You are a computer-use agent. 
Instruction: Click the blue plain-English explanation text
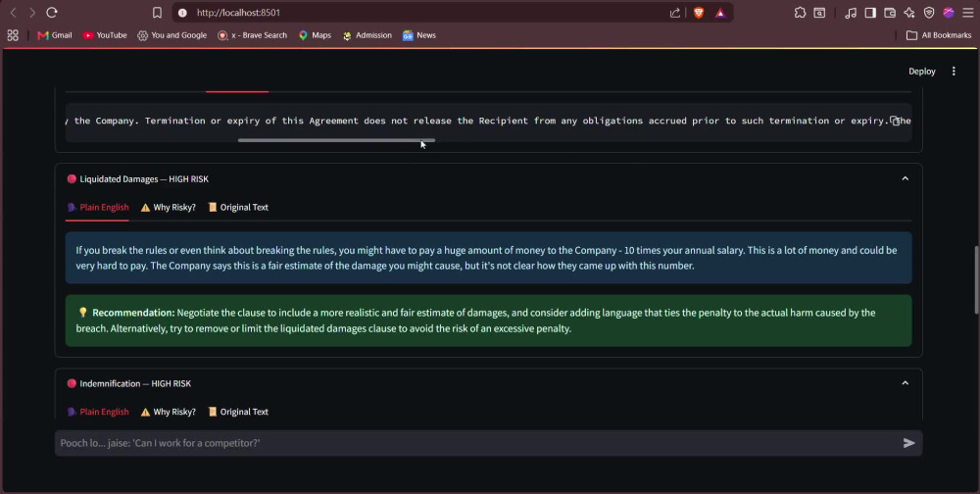[489, 258]
